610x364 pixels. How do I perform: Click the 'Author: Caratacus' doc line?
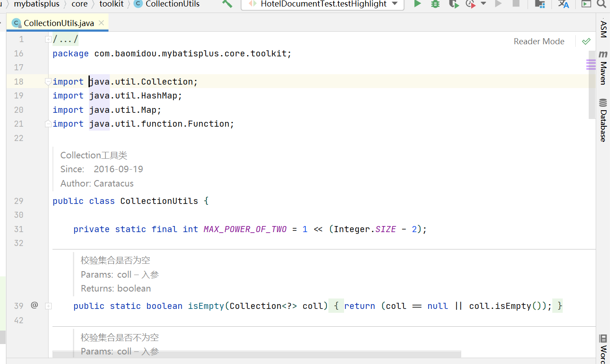click(97, 184)
